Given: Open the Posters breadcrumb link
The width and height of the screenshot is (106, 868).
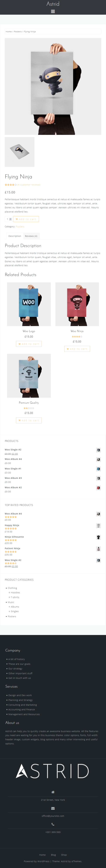Looking at the screenshot, I should pyautogui.click(x=18, y=31).
